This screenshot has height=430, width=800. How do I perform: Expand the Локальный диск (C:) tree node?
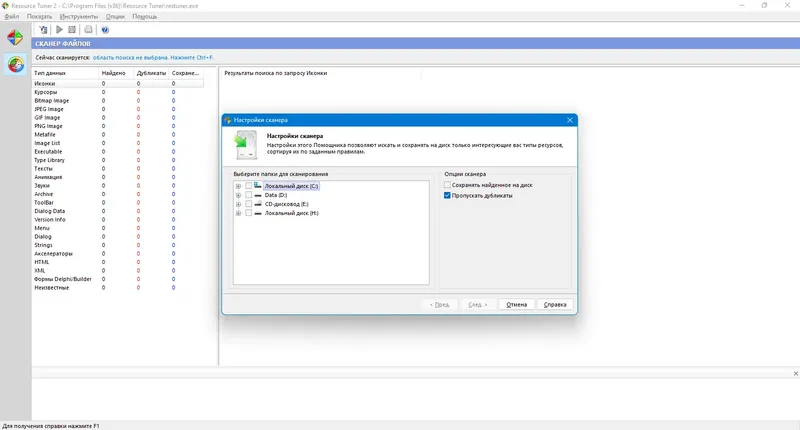tap(238, 186)
